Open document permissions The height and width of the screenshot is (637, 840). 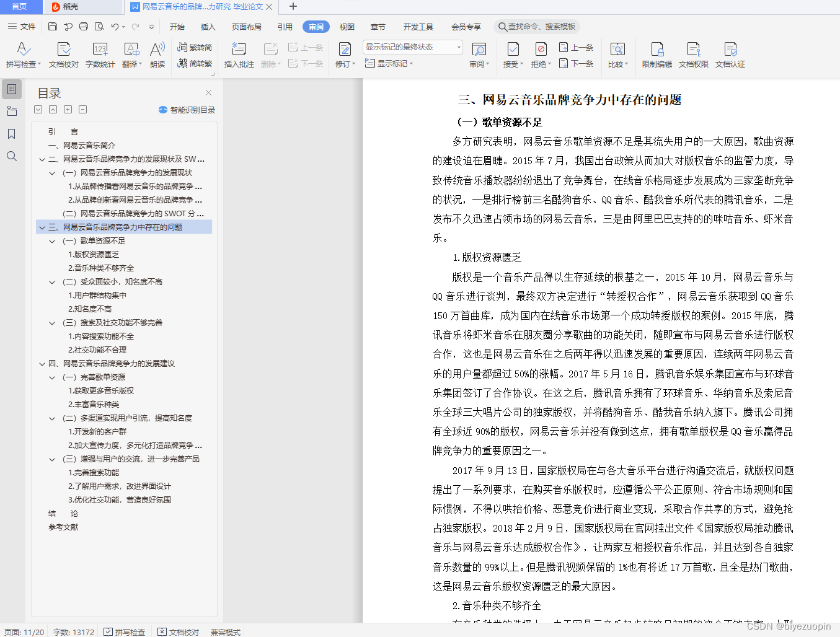(x=693, y=55)
